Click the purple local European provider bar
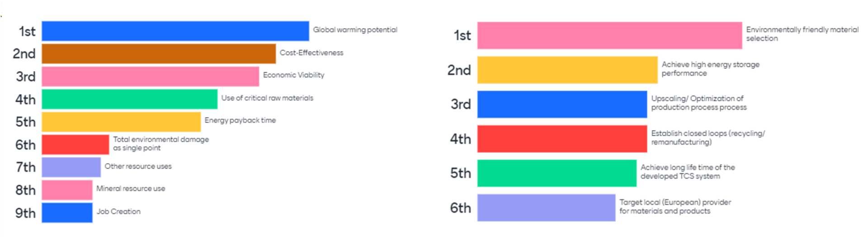The width and height of the screenshot is (868, 237). 546,208
